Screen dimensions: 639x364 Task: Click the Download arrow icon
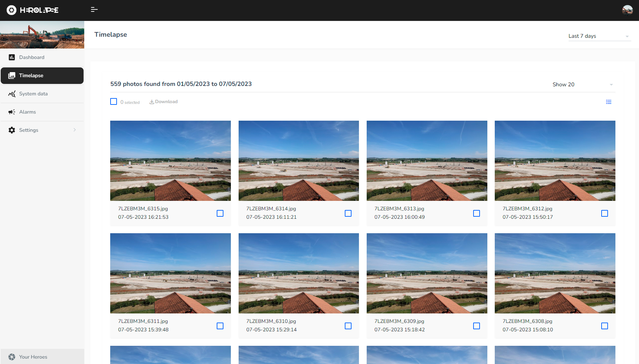tap(152, 102)
